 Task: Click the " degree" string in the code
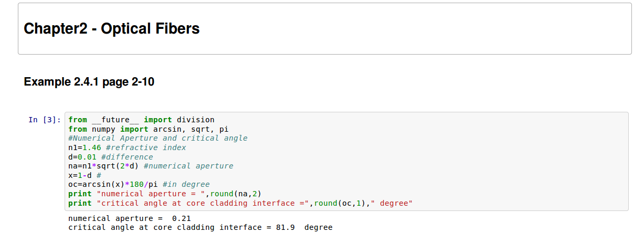[392, 203]
